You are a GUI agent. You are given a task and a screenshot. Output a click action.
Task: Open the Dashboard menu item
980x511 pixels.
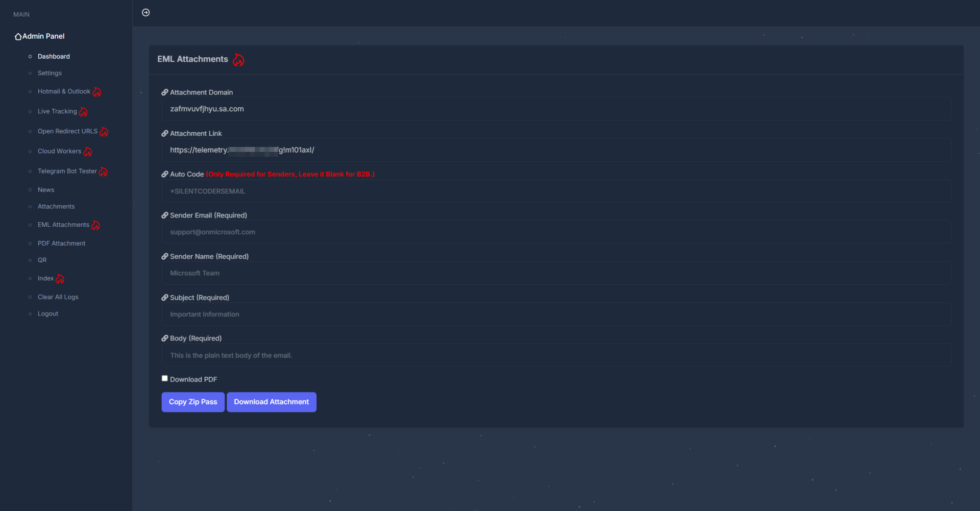pos(53,56)
